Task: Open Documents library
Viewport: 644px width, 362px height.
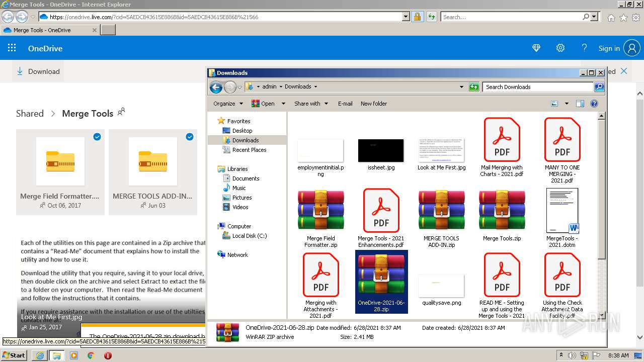Action: click(x=246, y=178)
